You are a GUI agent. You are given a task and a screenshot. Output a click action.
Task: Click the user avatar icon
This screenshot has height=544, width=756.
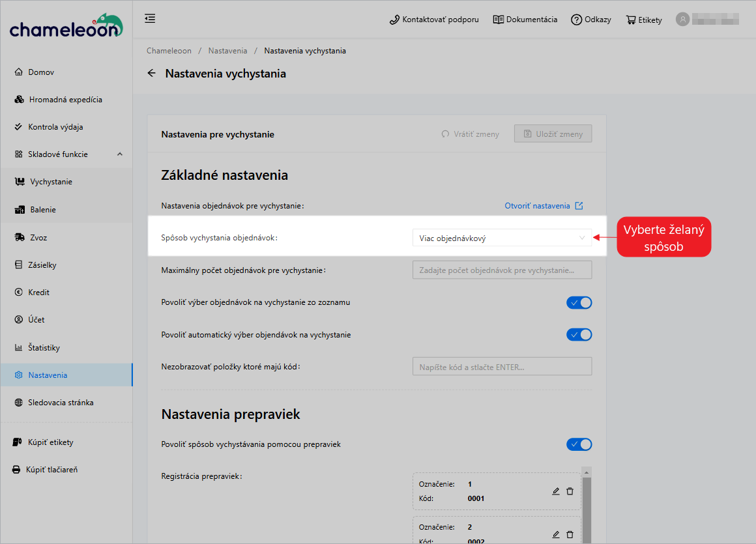click(x=682, y=20)
